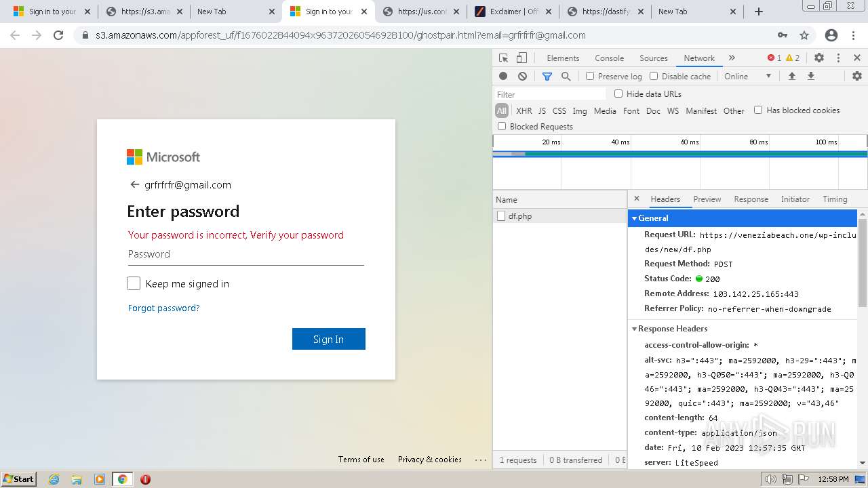Check Has blocked cookies
Screen dimensions: 868x488
click(758, 110)
